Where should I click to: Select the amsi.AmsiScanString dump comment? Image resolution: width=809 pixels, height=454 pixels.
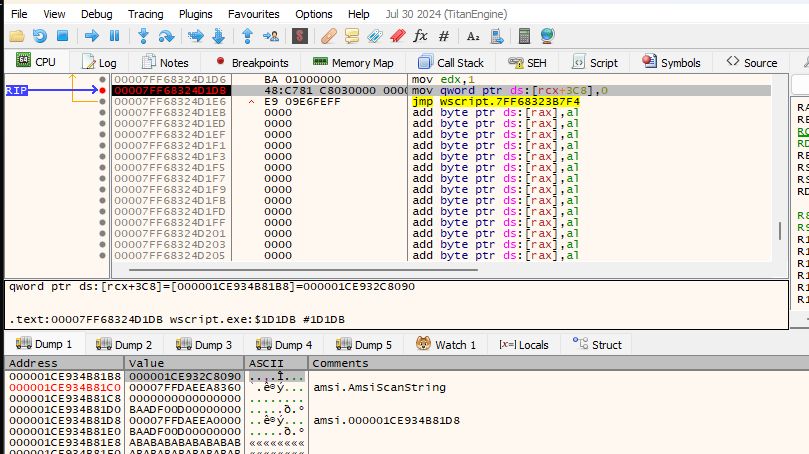[x=379, y=387]
